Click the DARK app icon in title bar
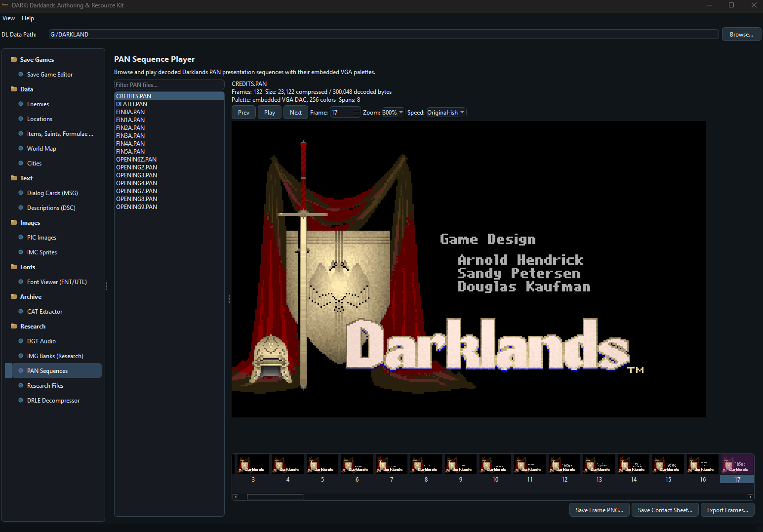The height and width of the screenshot is (532, 763). pyautogui.click(x=5, y=5)
